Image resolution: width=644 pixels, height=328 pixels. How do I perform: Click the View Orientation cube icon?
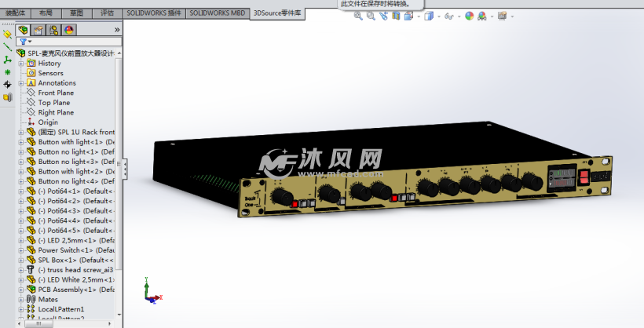tap(408, 16)
